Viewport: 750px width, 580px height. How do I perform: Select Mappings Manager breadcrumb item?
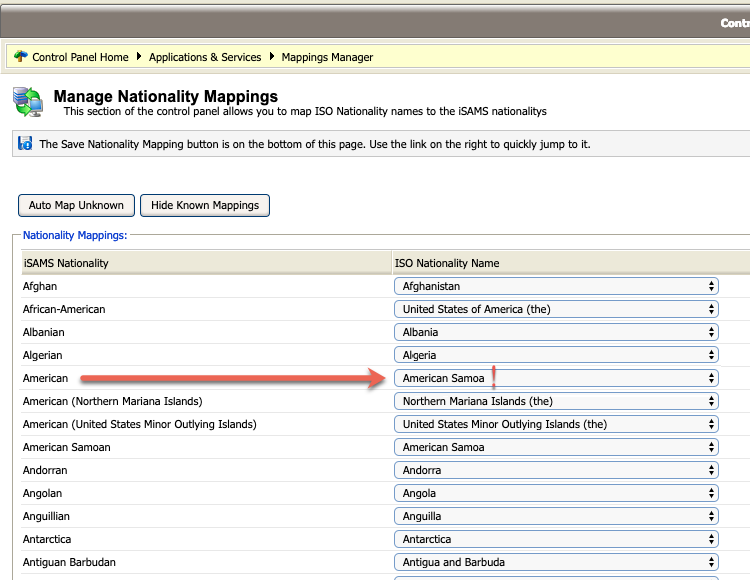click(327, 57)
